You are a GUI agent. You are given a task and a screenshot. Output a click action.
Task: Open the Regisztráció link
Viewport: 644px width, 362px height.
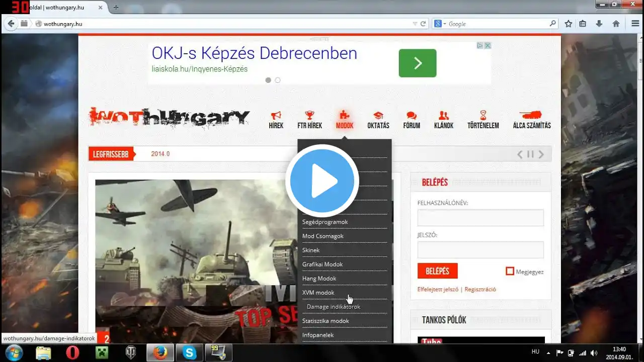480,289
